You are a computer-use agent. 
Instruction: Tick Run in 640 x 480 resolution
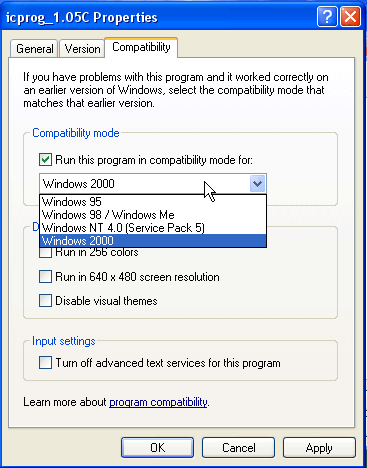pyautogui.click(x=45, y=277)
